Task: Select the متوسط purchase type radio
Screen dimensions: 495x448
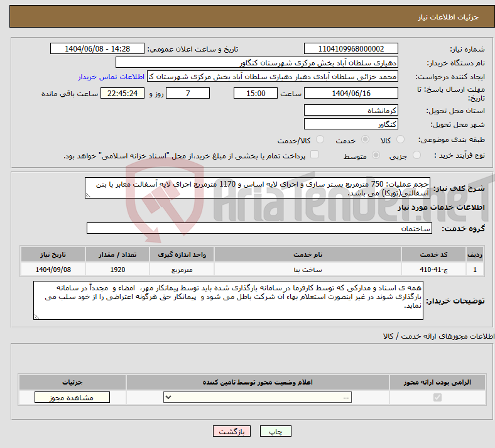Action: (x=376, y=155)
